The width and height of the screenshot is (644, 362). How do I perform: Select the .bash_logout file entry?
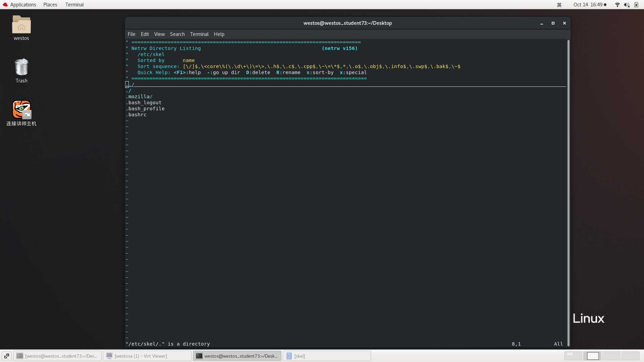coord(144,103)
